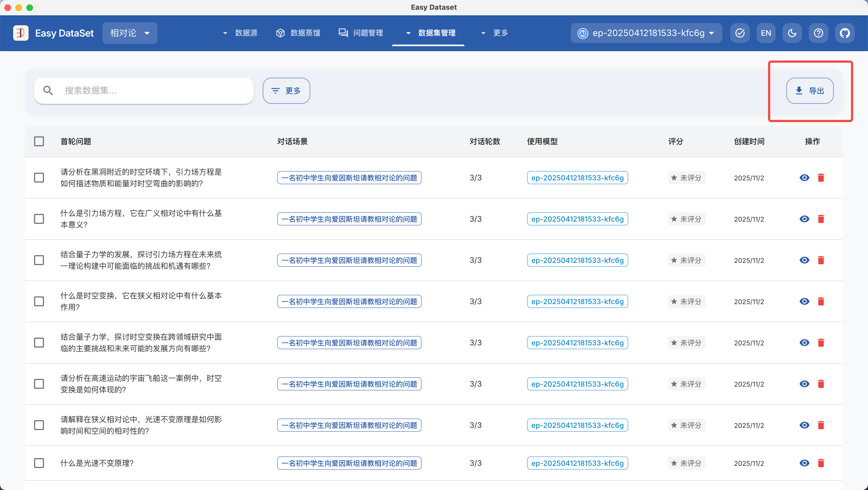Image resolution: width=868 pixels, height=490 pixels.
Task: View details of first dataset row
Action: point(804,178)
